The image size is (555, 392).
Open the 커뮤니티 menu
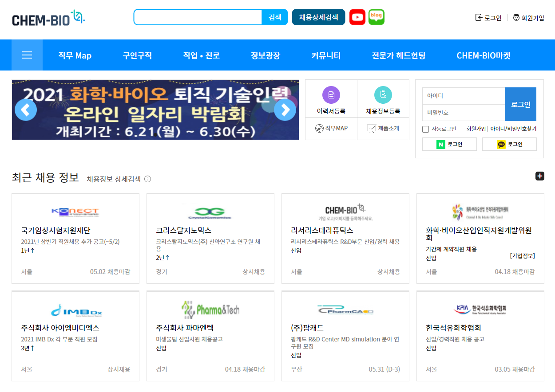click(326, 55)
